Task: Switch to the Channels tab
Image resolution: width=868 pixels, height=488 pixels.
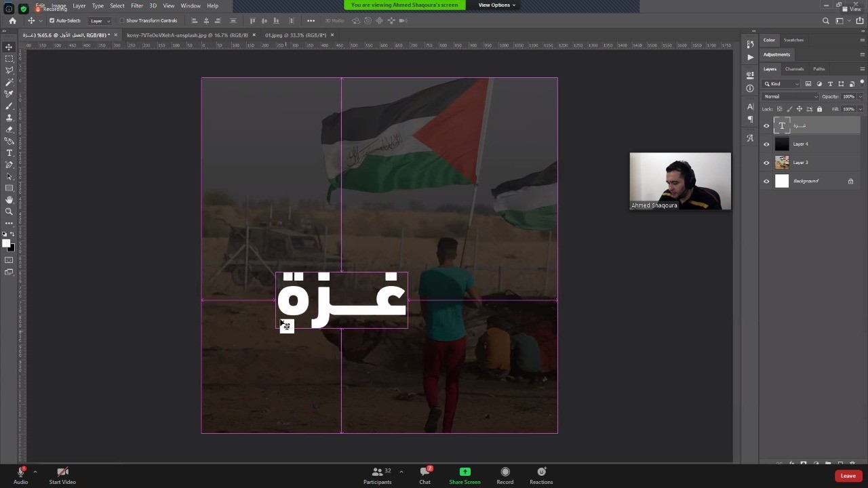Action: pos(794,69)
